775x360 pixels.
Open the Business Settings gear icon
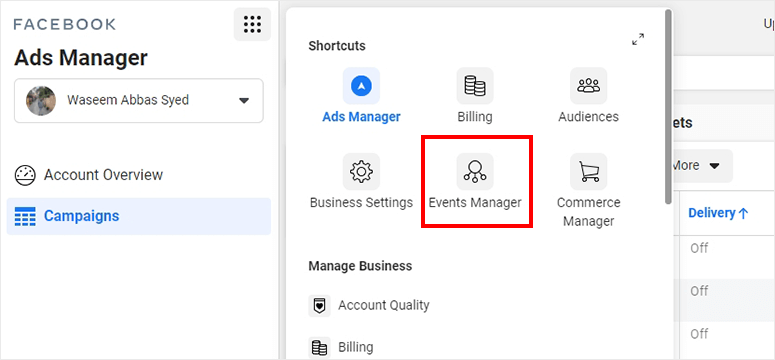(361, 172)
